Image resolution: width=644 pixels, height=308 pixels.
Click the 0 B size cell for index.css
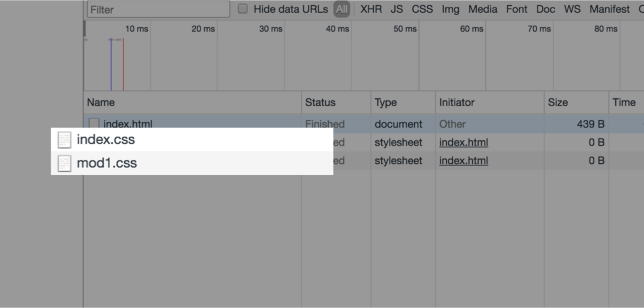[596, 142]
